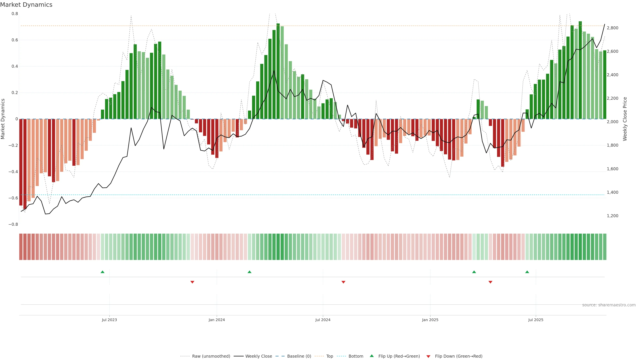Click the Flip Up triangle just after Jan 2024

pos(250,272)
